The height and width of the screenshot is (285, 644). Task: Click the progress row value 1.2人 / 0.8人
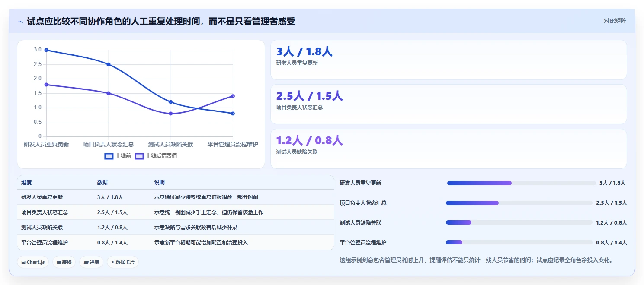coord(612,223)
